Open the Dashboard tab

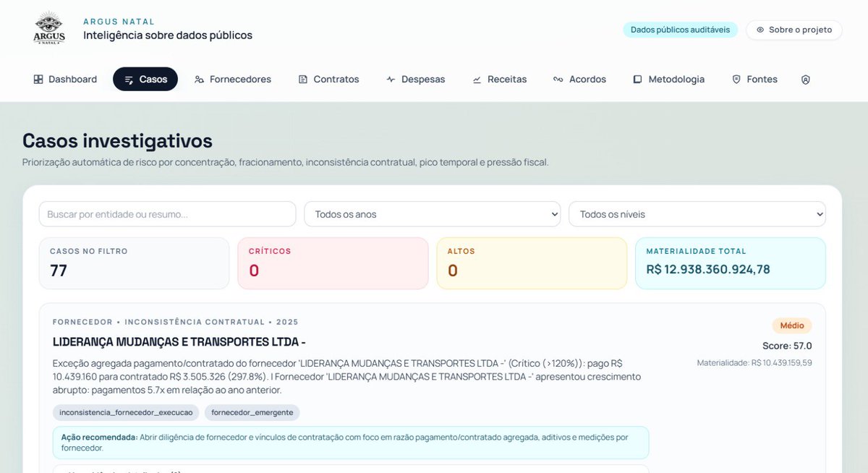coord(65,80)
